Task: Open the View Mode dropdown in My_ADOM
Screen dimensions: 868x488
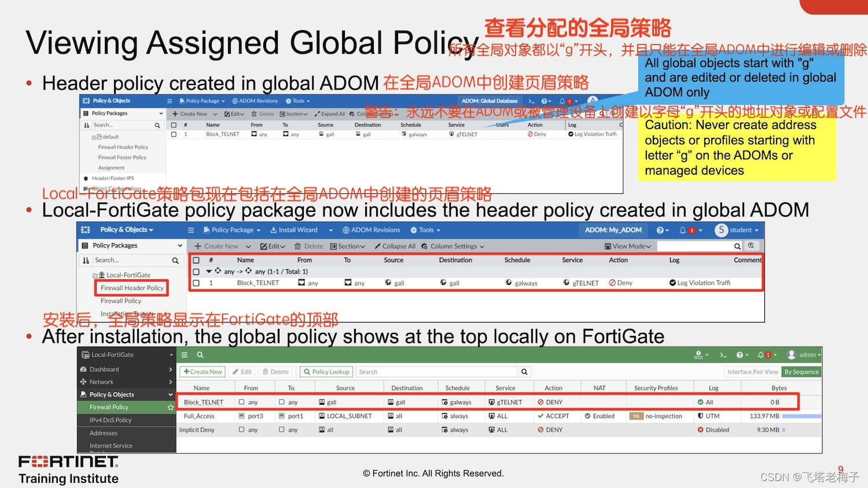Action: pyautogui.click(x=628, y=246)
